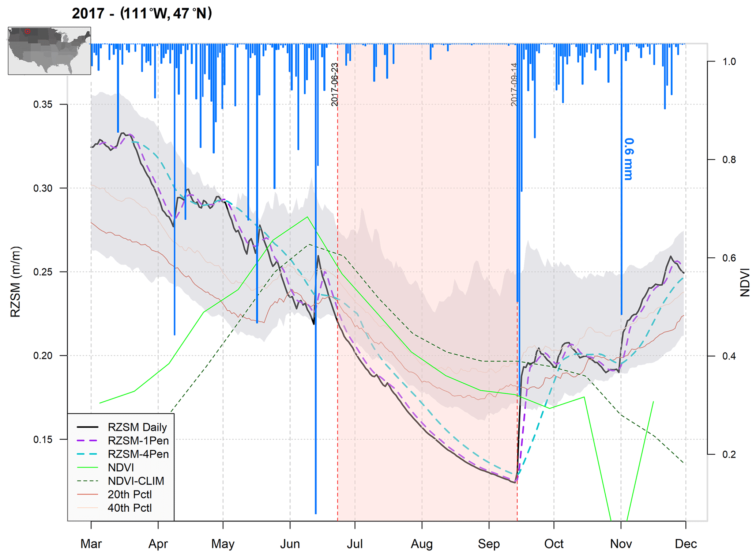Click the Mar month label on x-axis
Image resolution: width=756 pixels, height=557 pixels.
pyautogui.click(x=91, y=544)
